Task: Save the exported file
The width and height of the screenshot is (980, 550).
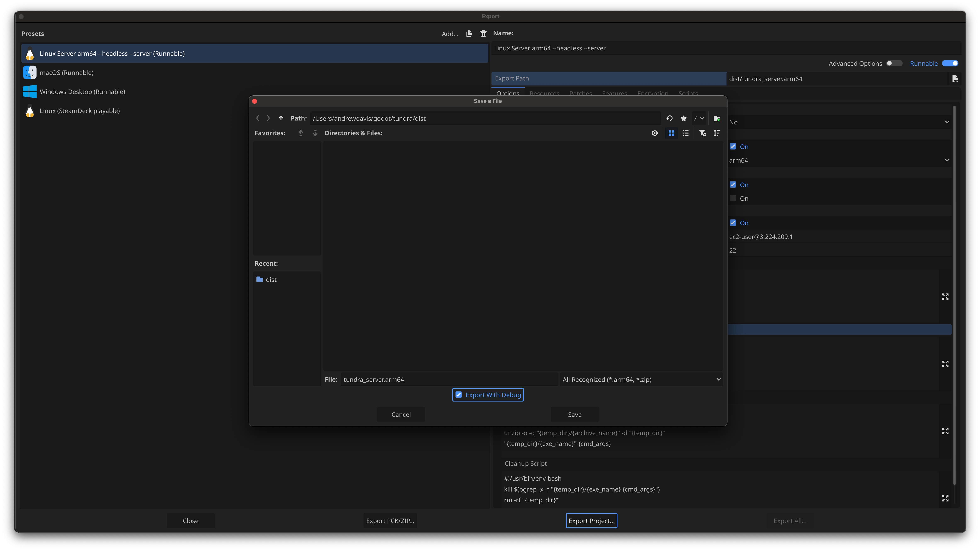Action: tap(574, 415)
